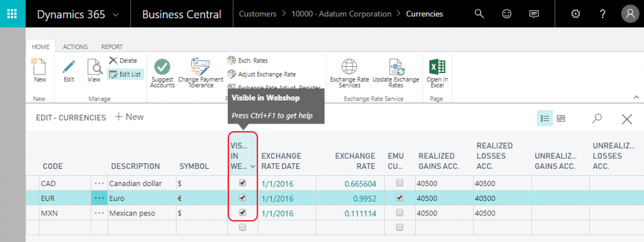Click the empty code cell in new row
644x242 pixels.
pos(65,228)
